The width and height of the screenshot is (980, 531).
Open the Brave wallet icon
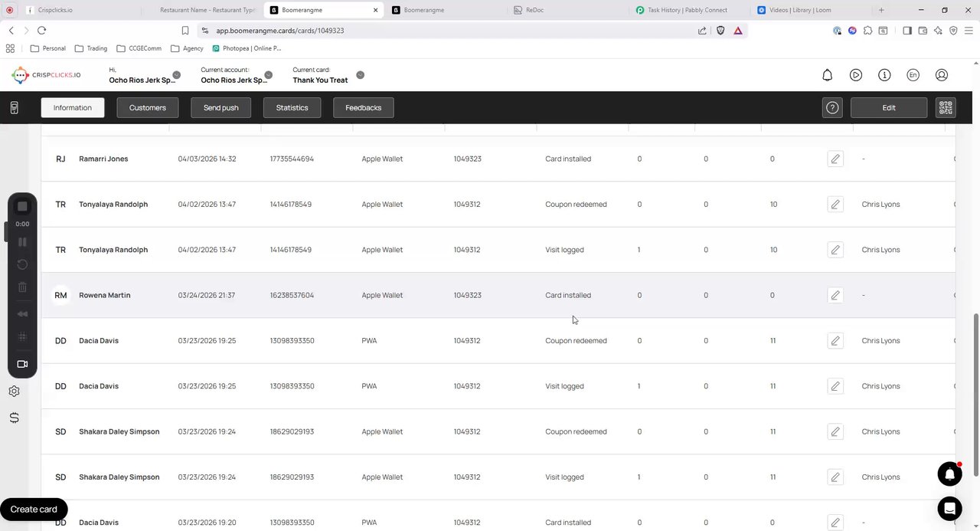(923, 31)
